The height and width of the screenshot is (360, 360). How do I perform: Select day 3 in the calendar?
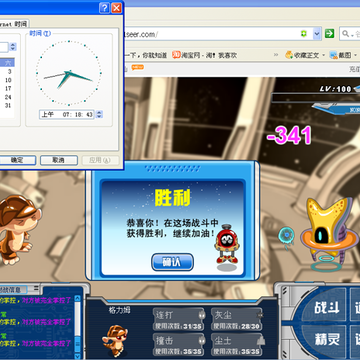[9, 72]
